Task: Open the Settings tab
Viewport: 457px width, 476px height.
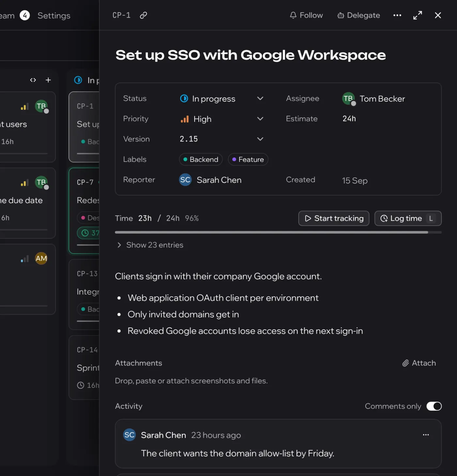Action: click(x=54, y=16)
